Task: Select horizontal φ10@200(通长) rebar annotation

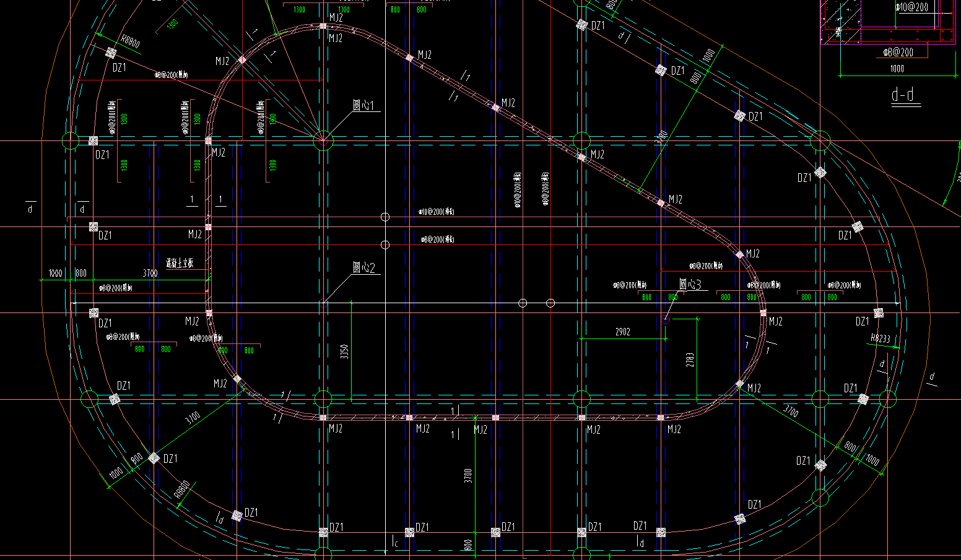Action: pos(437,212)
